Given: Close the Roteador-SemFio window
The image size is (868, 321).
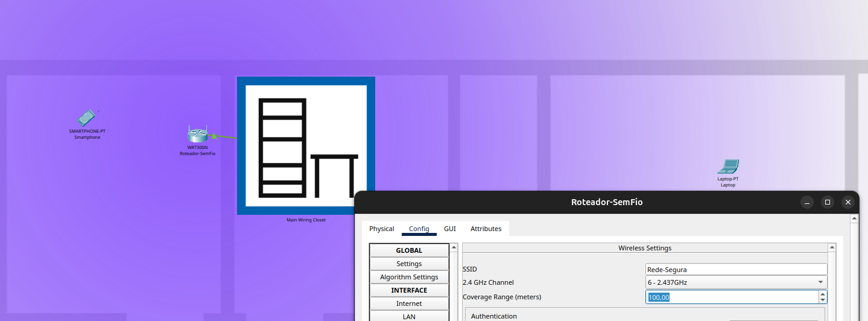Looking at the screenshot, I should (x=848, y=202).
